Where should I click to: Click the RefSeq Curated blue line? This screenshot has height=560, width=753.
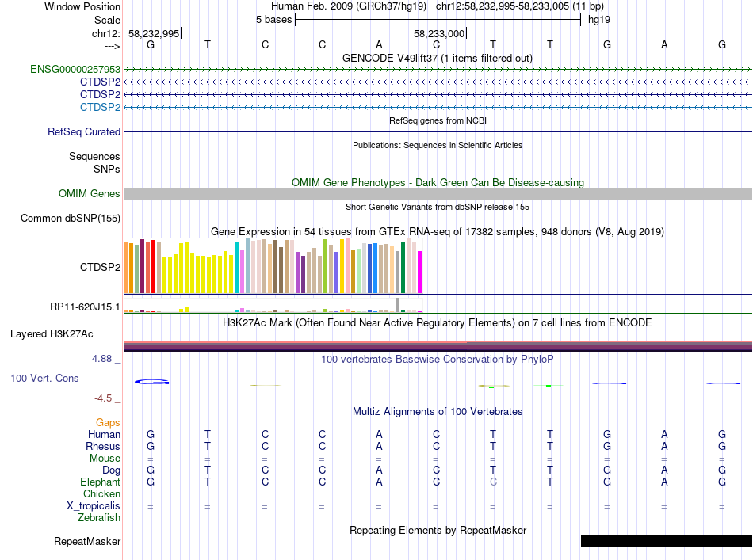click(x=438, y=131)
